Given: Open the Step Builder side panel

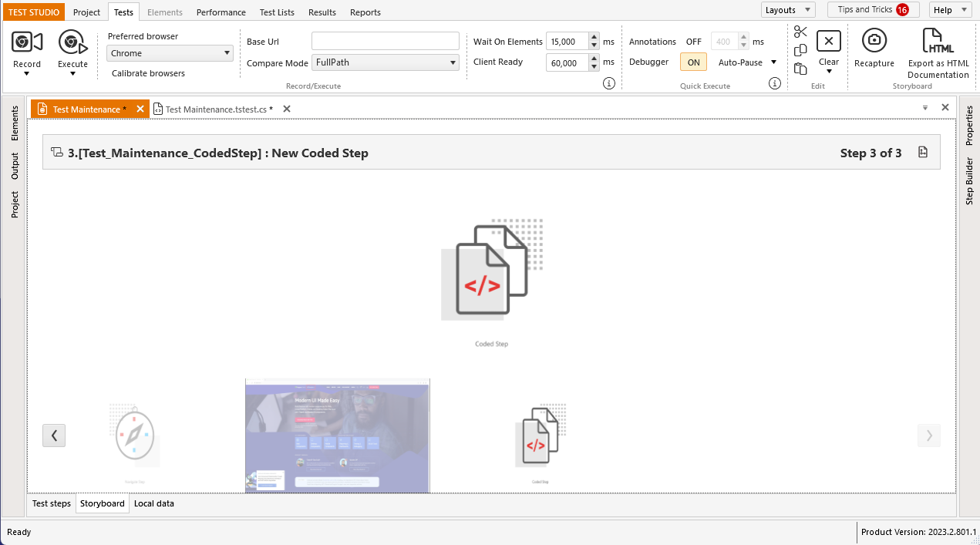Looking at the screenshot, I should [969, 181].
